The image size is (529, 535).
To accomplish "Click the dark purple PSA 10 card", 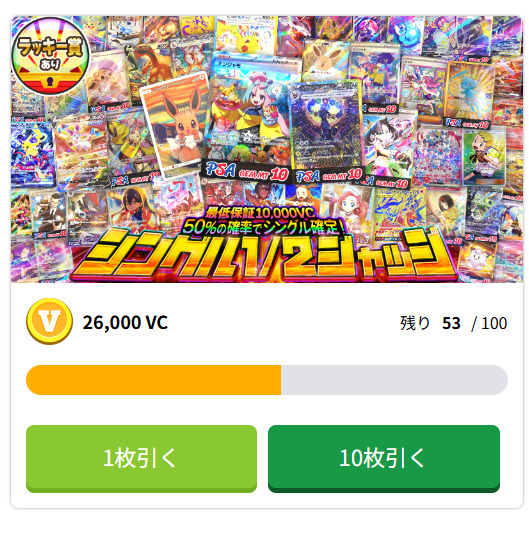I will click(327, 133).
